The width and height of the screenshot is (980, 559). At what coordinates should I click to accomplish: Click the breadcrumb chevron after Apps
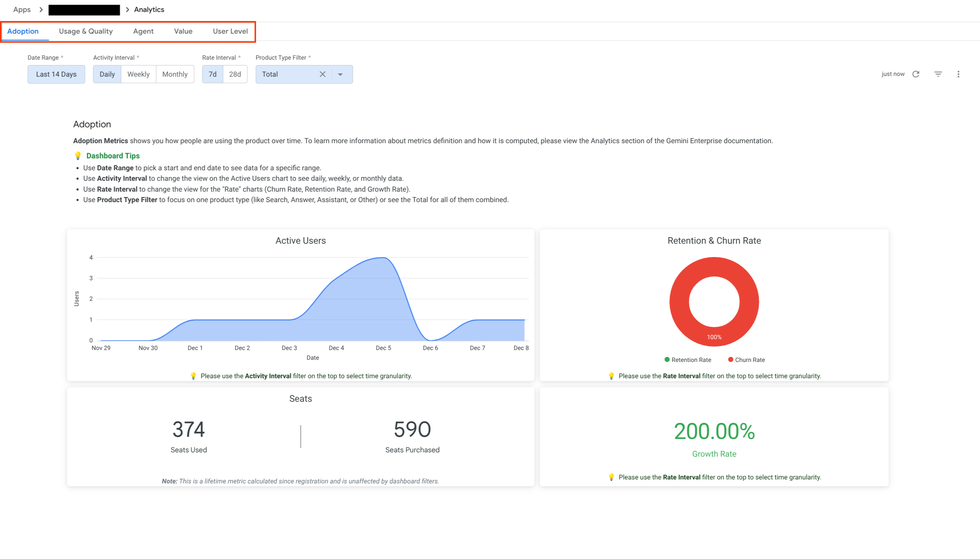click(x=41, y=10)
